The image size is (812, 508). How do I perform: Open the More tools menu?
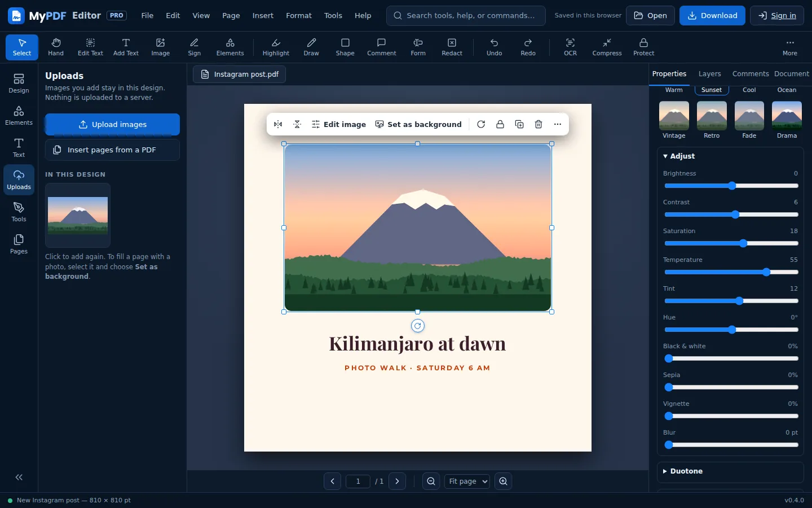coord(790,47)
